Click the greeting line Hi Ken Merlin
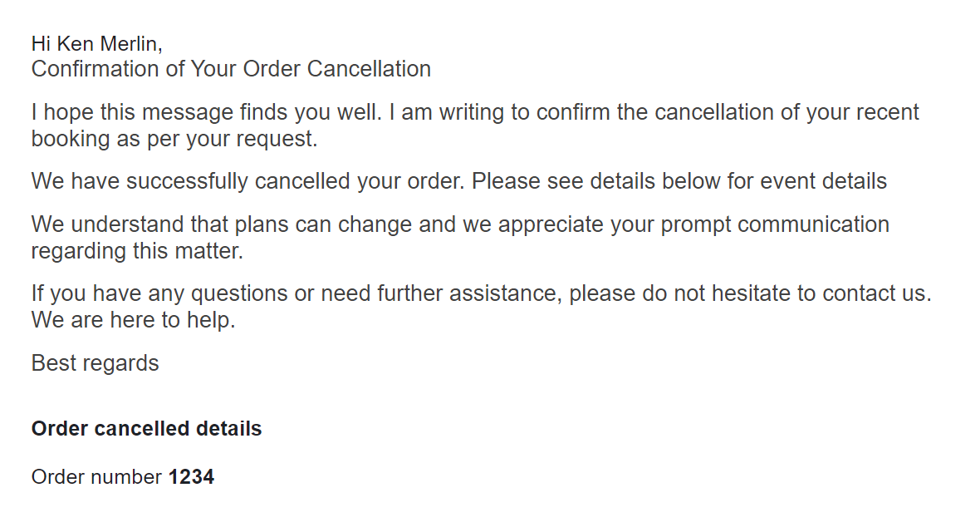The width and height of the screenshot is (980, 532). [x=97, y=44]
